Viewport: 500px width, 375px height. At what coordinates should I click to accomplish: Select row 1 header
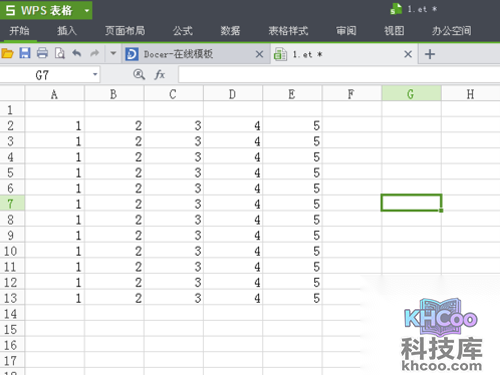coord(12,109)
